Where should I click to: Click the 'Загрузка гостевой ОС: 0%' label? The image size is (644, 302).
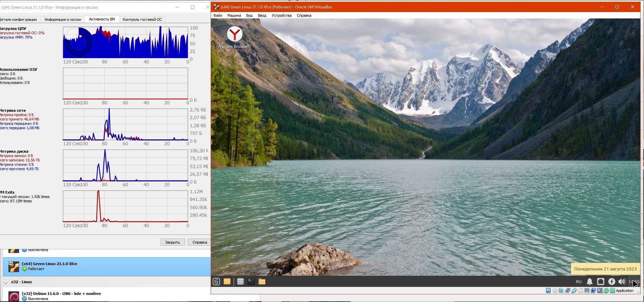(22, 33)
